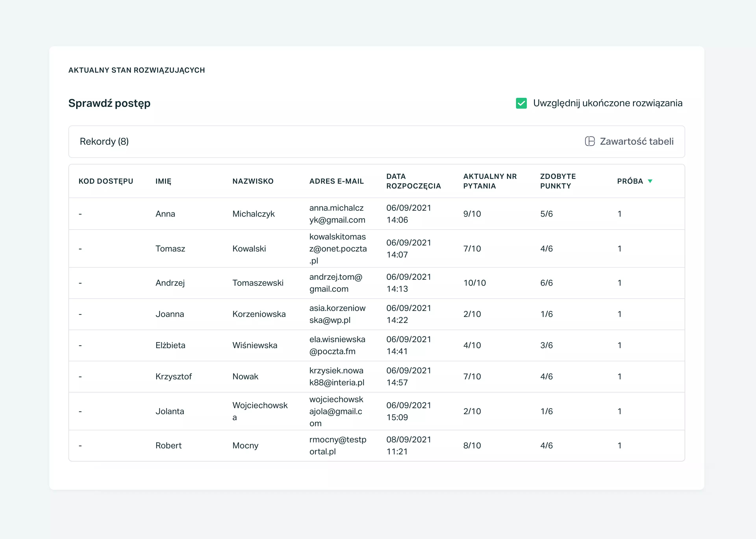Screen dimensions: 756x539
Task: Select the name Anna
Action: (165, 214)
